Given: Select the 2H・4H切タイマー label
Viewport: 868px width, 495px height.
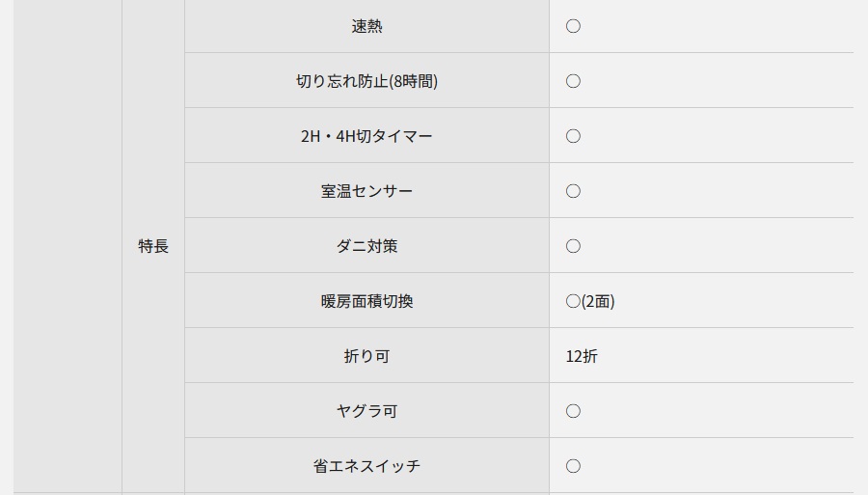Looking at the screenshot, I should pos(366,136).
